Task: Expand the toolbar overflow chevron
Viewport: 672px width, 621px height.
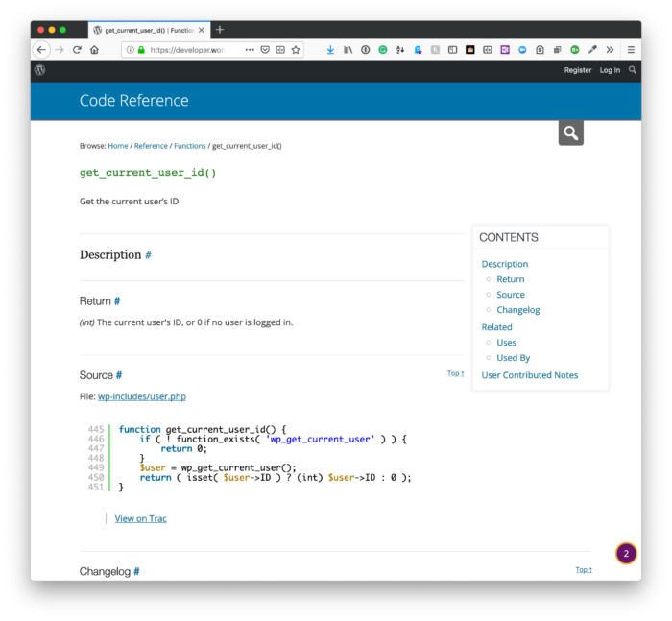Action: click(x=610, y=50)
